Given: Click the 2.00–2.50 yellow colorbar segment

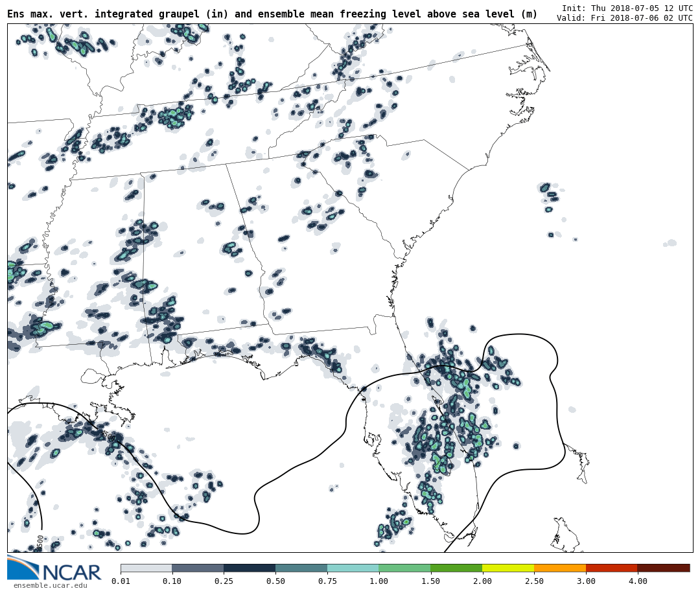Looking at the screenshot, I should click(x=508, y=568).
